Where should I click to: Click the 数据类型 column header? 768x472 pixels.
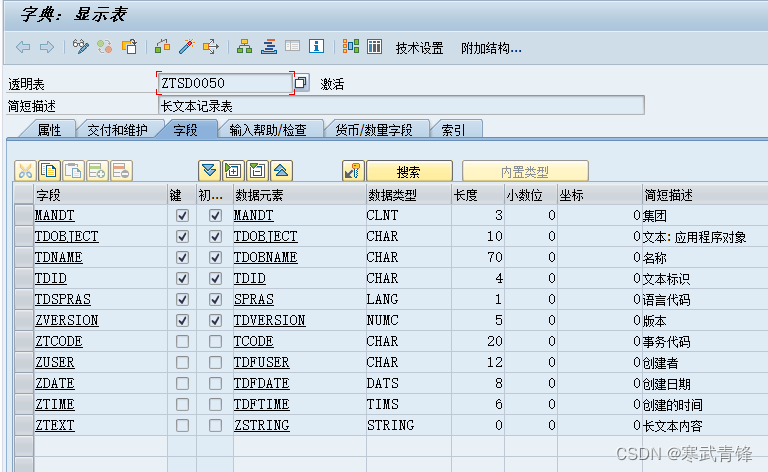(x=408, y=195)
